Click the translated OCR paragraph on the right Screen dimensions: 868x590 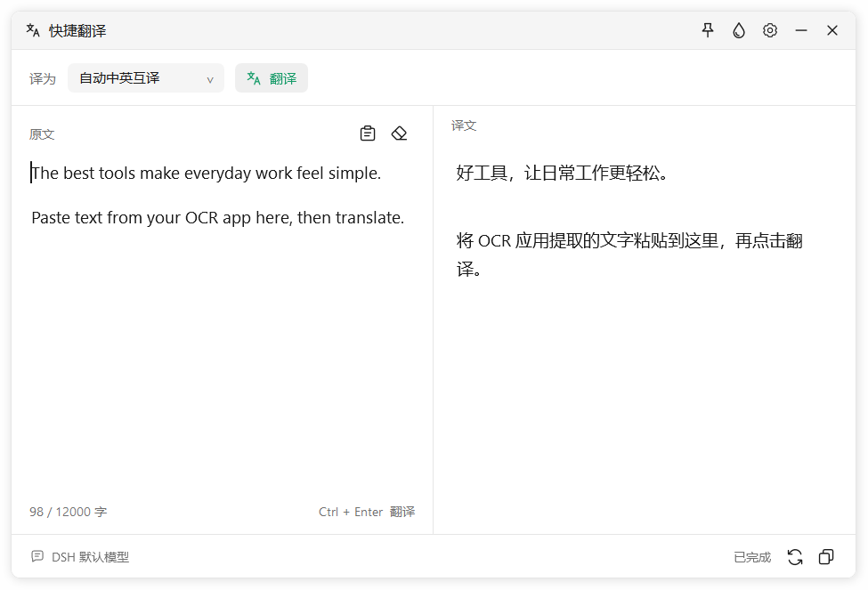point(629,255)
